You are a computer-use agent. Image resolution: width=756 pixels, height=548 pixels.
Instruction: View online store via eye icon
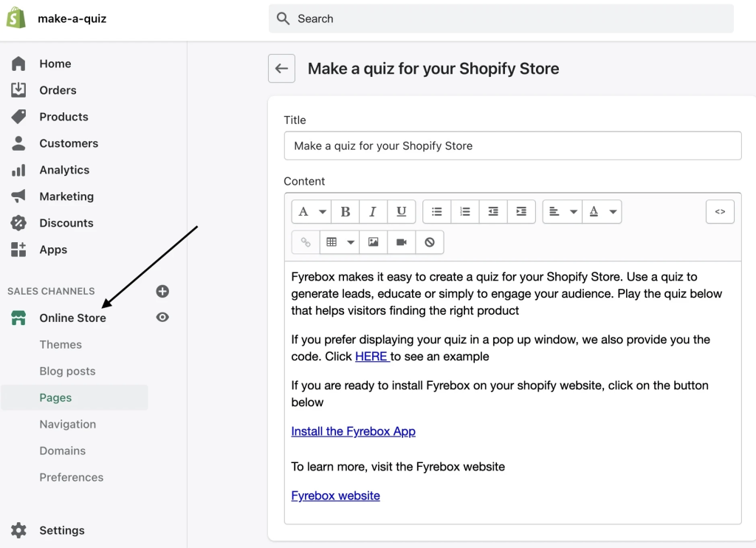point(162,318)
